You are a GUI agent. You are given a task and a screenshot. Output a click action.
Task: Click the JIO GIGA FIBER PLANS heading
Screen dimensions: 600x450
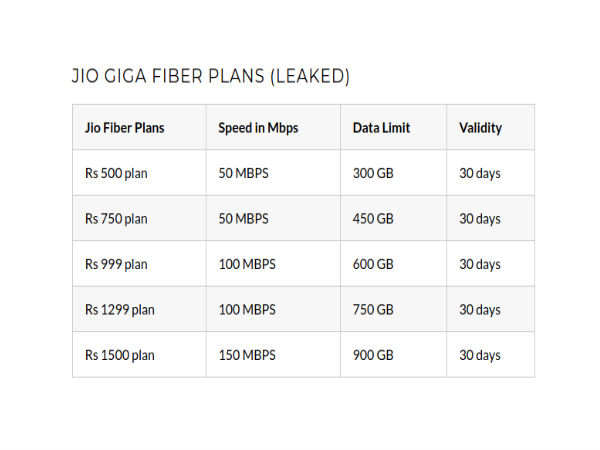coord(210,76)
